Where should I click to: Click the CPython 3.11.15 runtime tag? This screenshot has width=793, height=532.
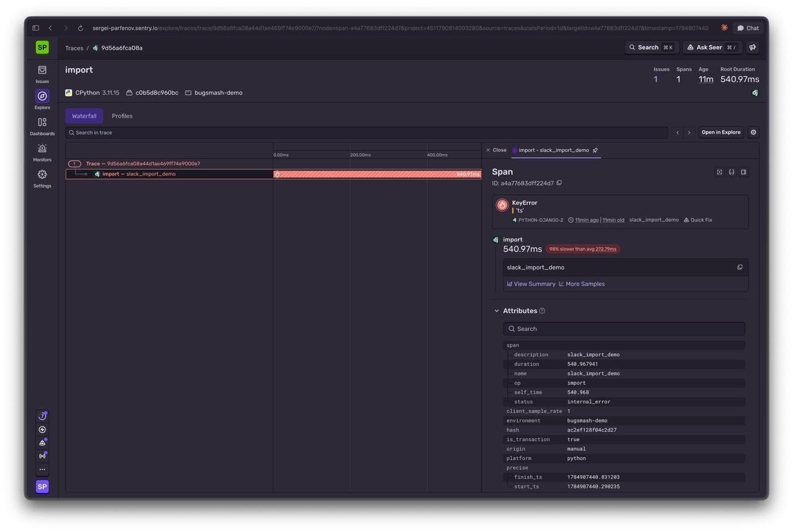click(x=92, y=93)
